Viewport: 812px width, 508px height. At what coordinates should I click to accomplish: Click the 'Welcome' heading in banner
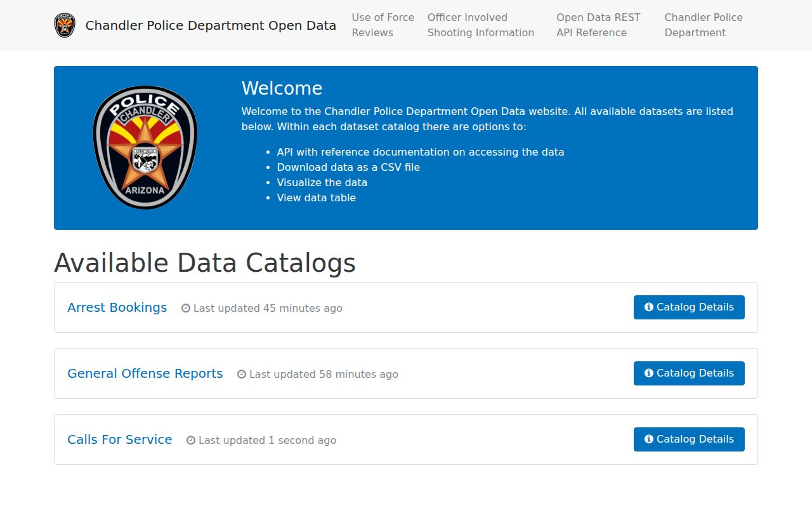click(282, 88)
